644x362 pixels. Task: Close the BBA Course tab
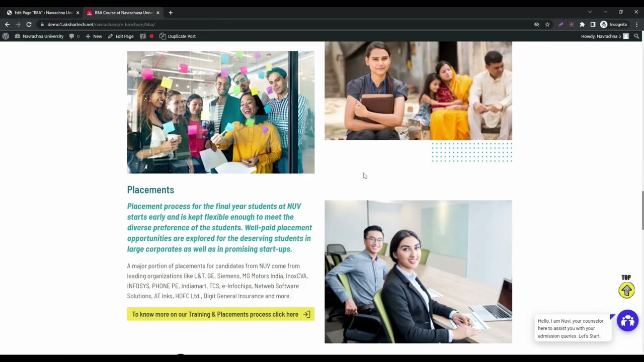pos(157,13)
